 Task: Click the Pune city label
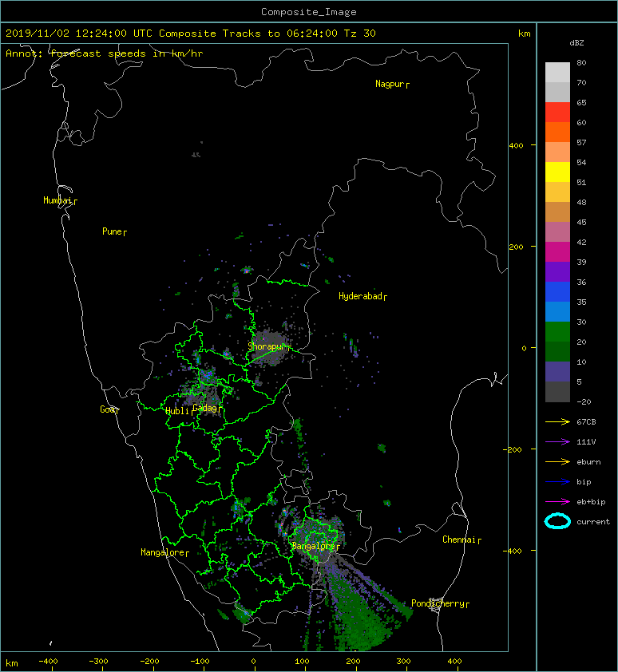pos(113,232)
